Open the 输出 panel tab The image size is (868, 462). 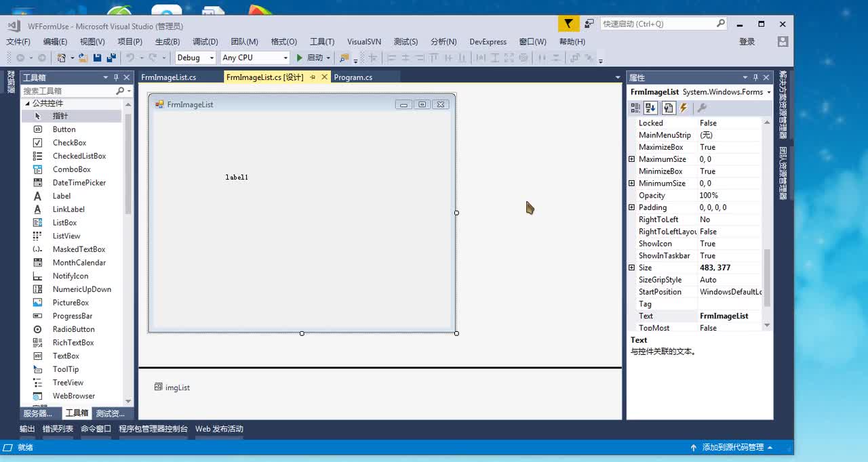[27, 429]
